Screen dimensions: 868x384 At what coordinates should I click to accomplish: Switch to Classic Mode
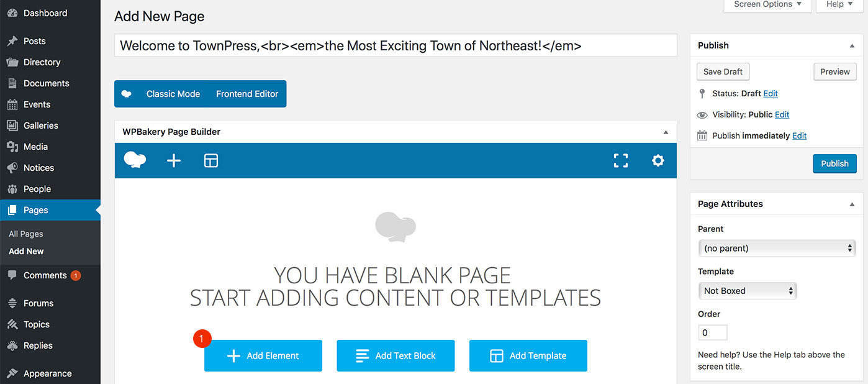173,94
